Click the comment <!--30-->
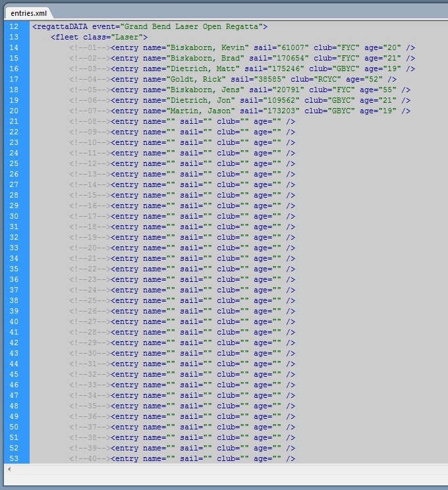The width and height of the screenshot is (448, 490). 90,354
